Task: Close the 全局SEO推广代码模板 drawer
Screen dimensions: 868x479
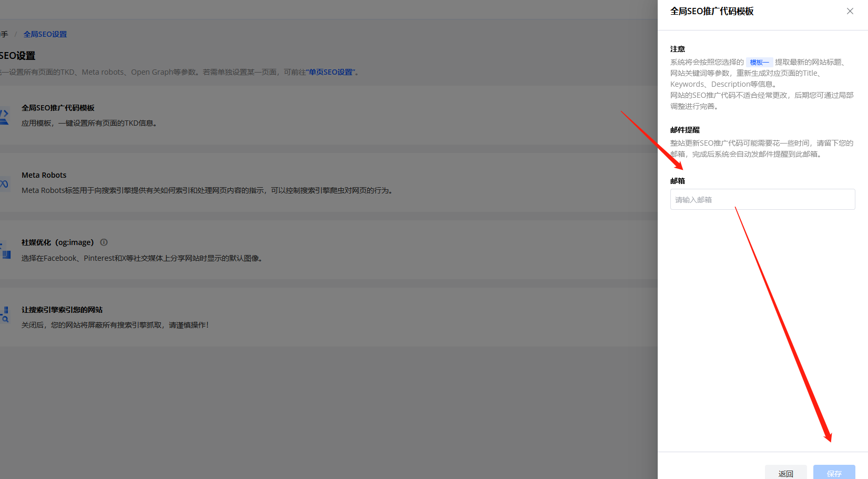Action: pos(850,11)
